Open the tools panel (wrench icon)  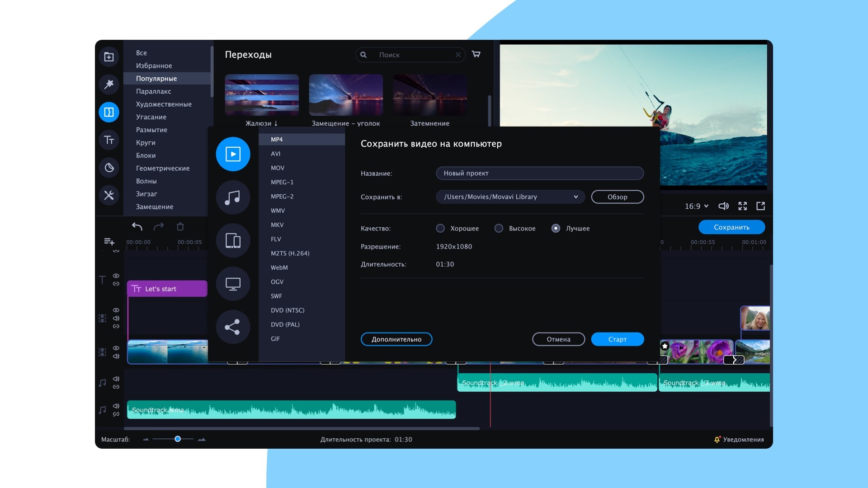click(x=108, y=196)
